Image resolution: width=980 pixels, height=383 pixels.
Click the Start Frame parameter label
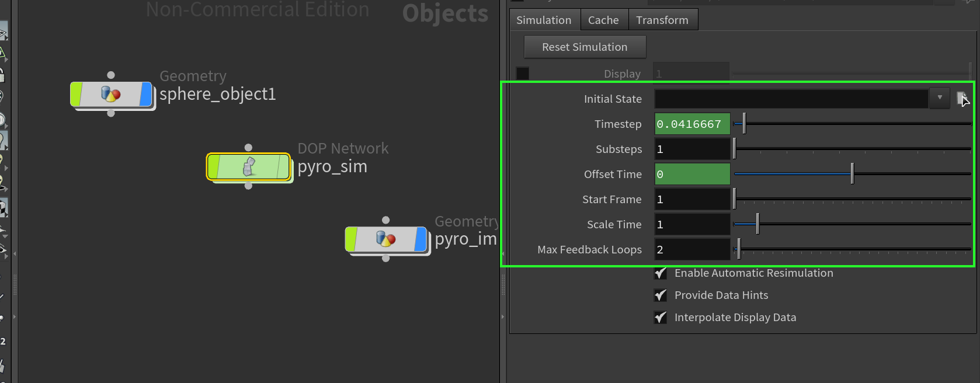click(x=611, y=199)
